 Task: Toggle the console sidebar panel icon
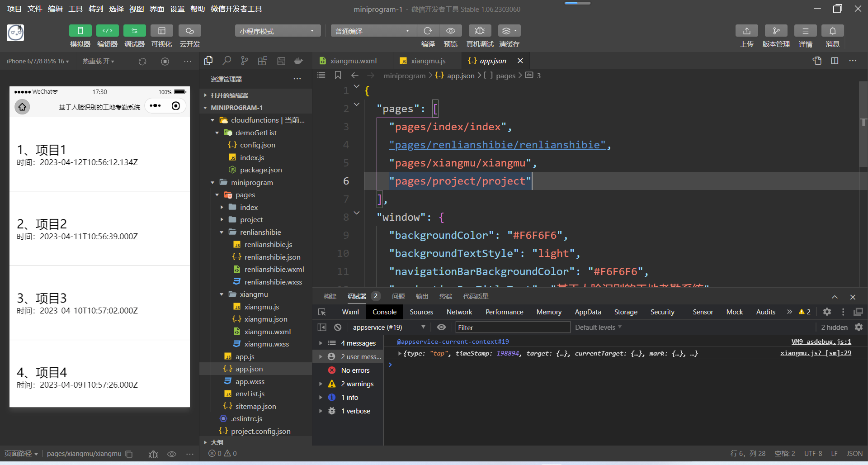pos(322,327)
